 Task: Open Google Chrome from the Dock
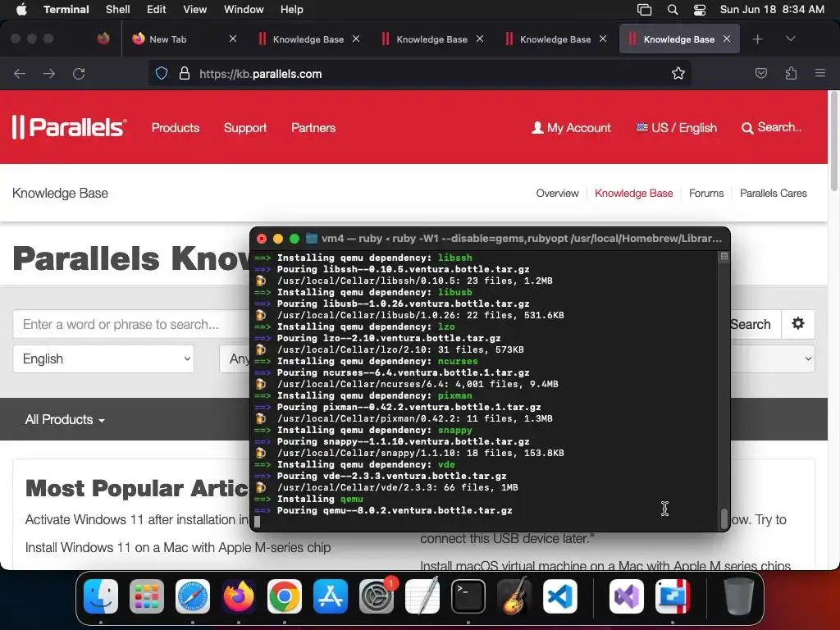click(285, 596)
